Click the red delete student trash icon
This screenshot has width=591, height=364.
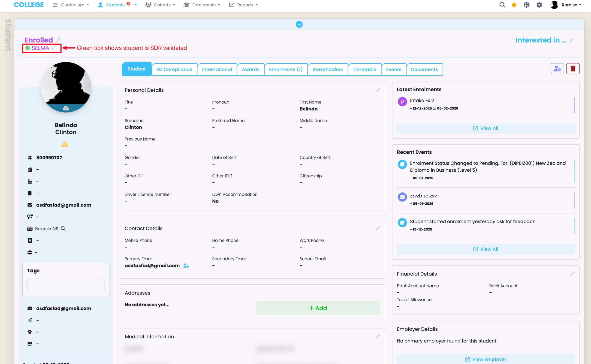(573, 69)
